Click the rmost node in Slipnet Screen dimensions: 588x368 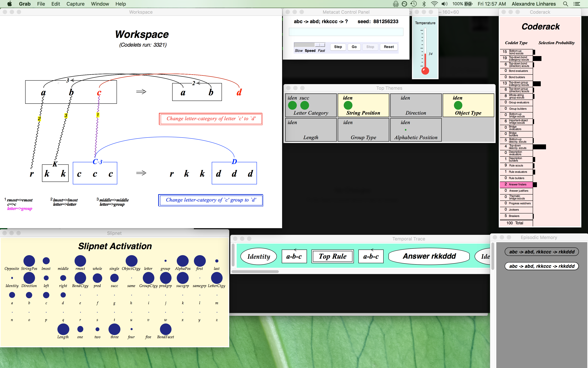click(x=80, y=261)
